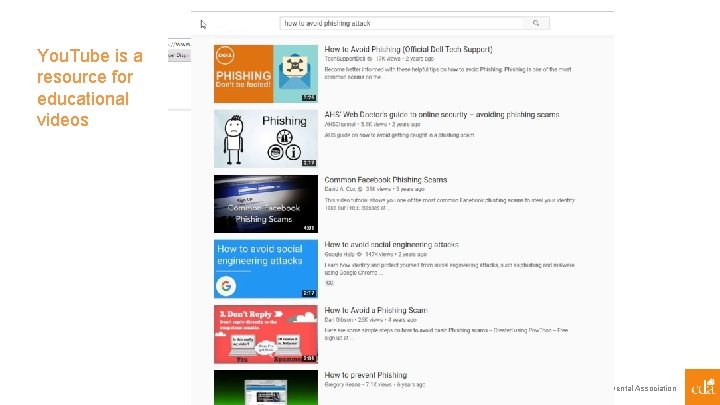Open blue 'How to avoid social engineering attacks' thumbnail

266,269
